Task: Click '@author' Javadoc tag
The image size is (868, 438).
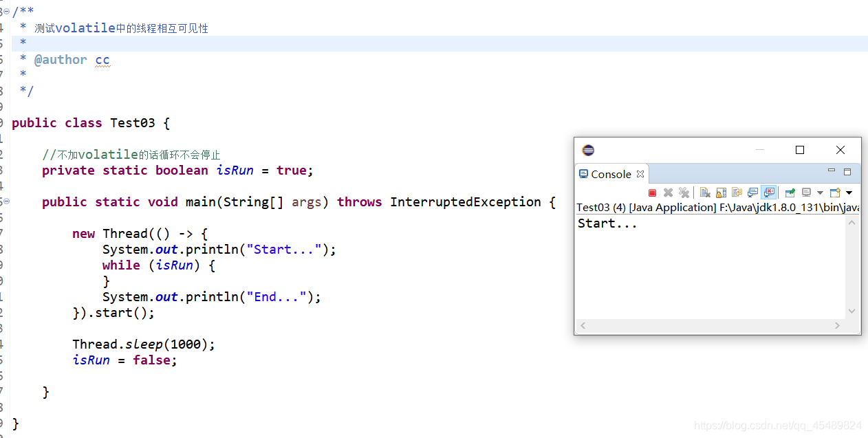Action: tap(61, 60)
